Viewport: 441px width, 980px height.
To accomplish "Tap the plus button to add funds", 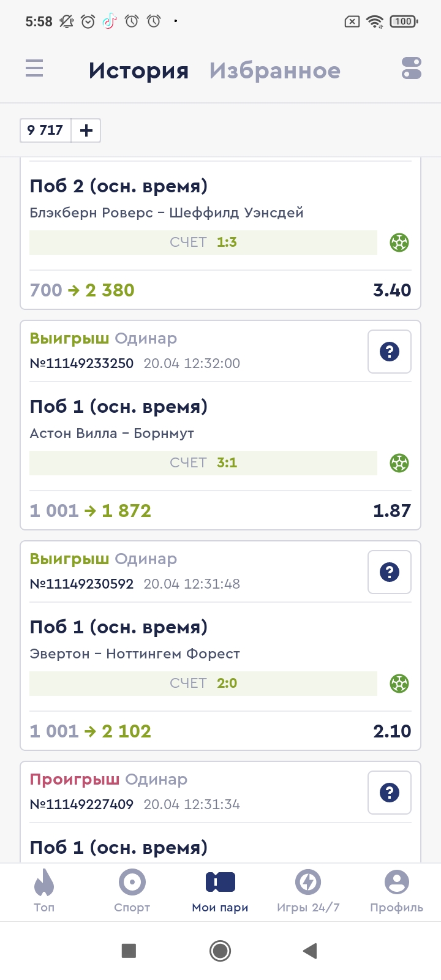I will point(86,130).
